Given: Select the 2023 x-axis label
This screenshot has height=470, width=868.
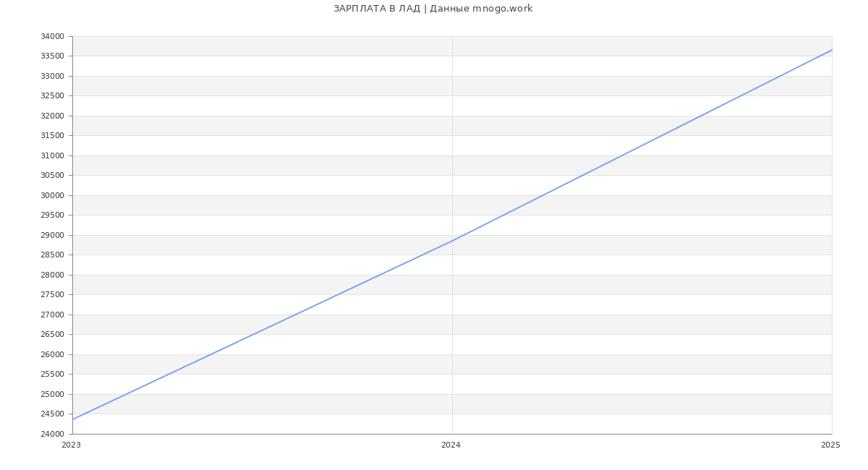Looking at the screenshot, I should pos(72,445).
